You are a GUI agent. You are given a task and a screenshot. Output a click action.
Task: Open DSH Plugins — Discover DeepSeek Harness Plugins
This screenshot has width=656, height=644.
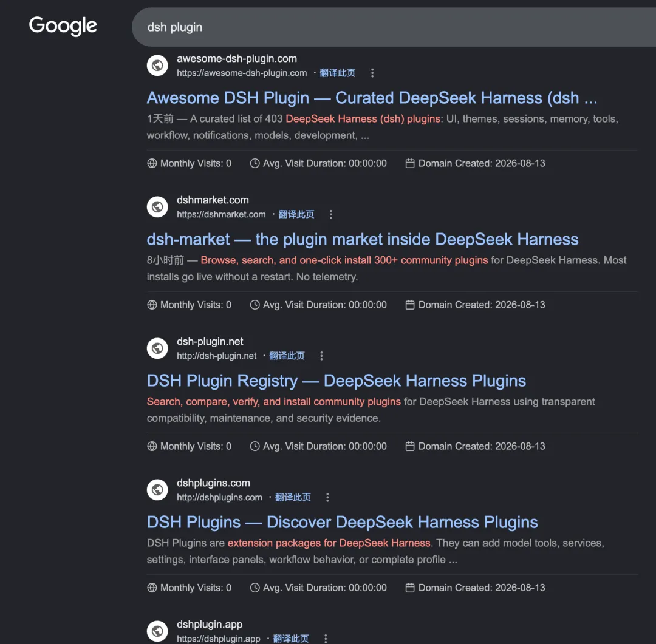pyautogui.click(x=342, y=522)
